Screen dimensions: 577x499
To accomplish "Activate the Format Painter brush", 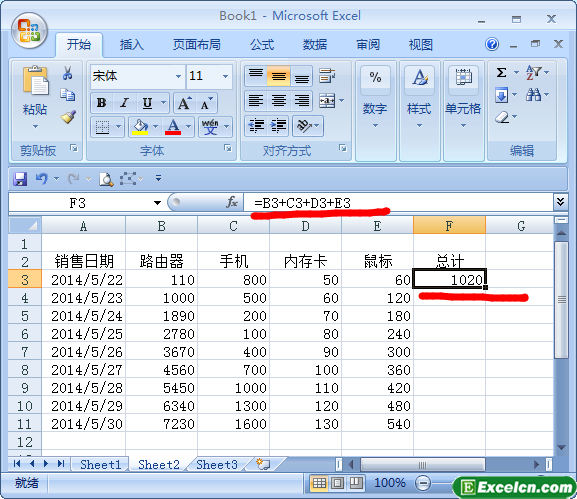I will point(68,116).
